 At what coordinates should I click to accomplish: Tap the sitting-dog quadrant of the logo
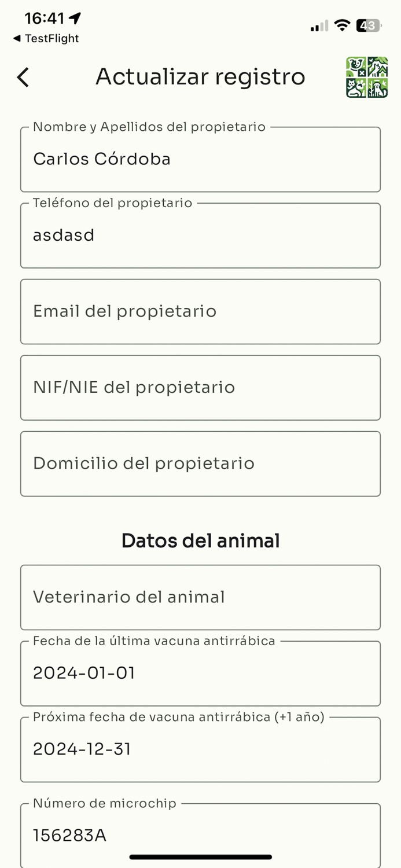(x=376, y=87)
